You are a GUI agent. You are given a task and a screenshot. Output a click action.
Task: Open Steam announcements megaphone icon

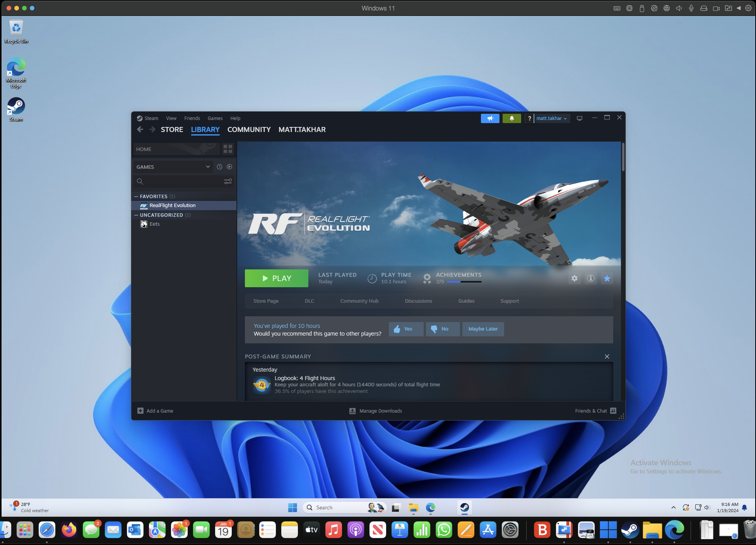pos(490,118)
